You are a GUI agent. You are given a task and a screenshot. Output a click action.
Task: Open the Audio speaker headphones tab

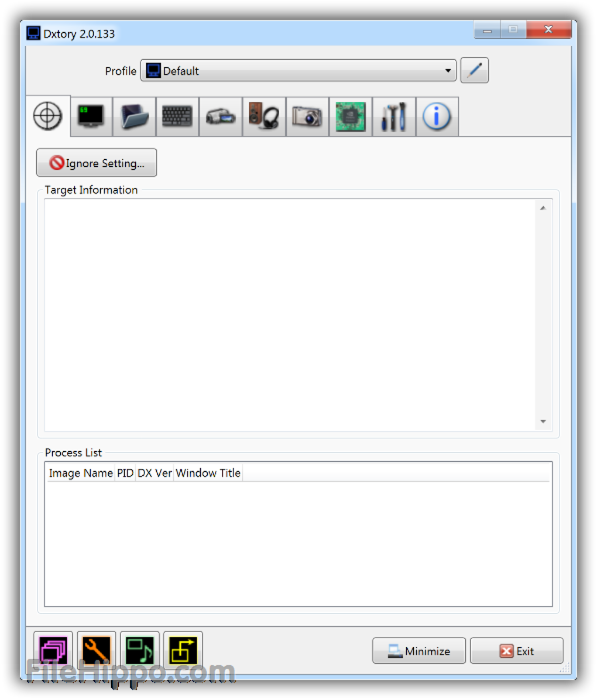click(x=264, y=116)
